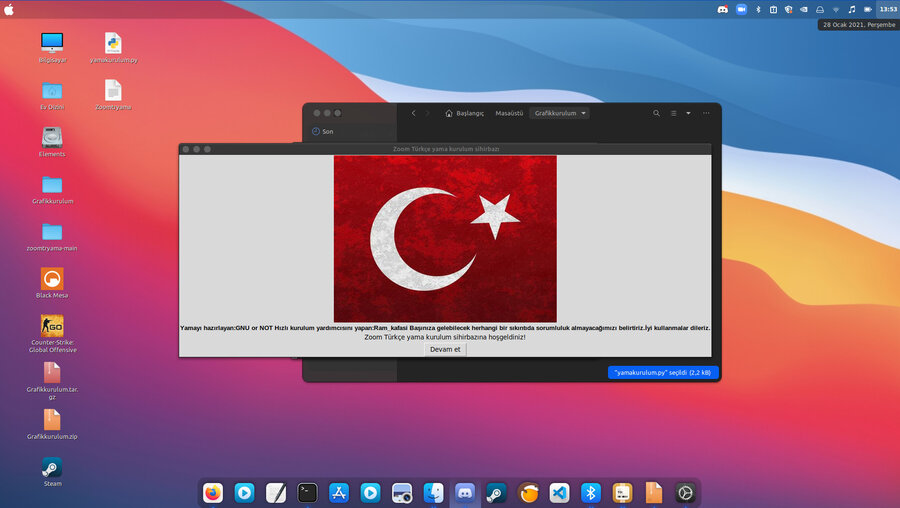This screenshot has width=900, height=508.
Task: Select the Zoomtryama file on desktop
Action: point(113,95)
